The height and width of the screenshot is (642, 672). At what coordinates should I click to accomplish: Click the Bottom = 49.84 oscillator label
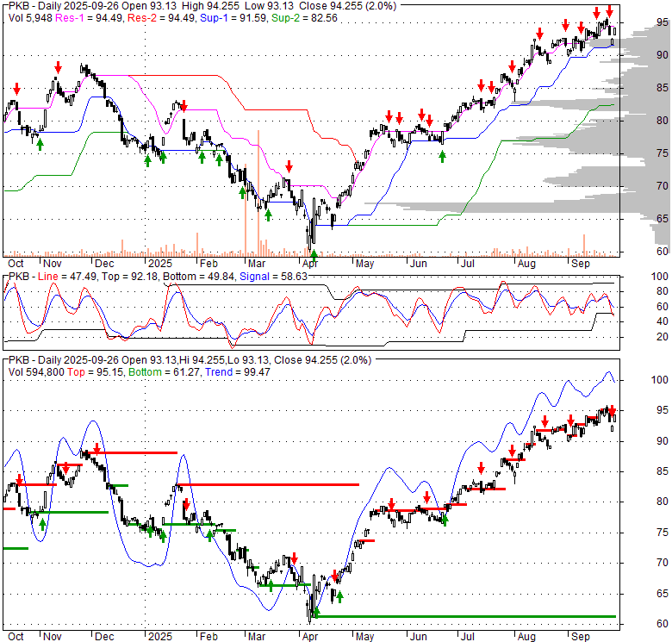click(x=198, y=277)
